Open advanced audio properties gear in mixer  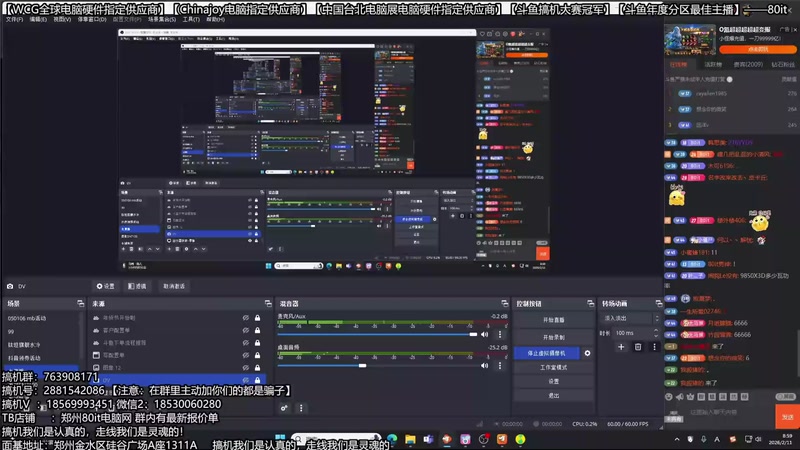coord(284,408)
